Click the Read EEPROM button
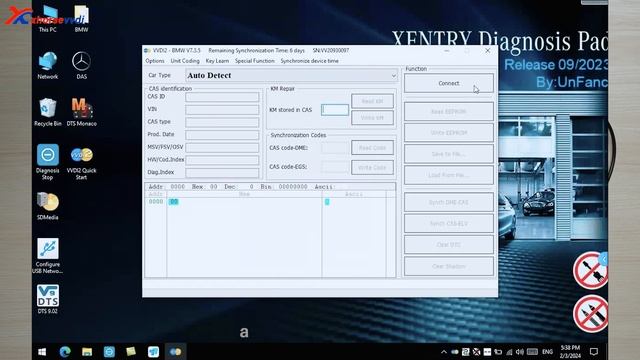Screen dimensions: 640x360 coord(449,111)
